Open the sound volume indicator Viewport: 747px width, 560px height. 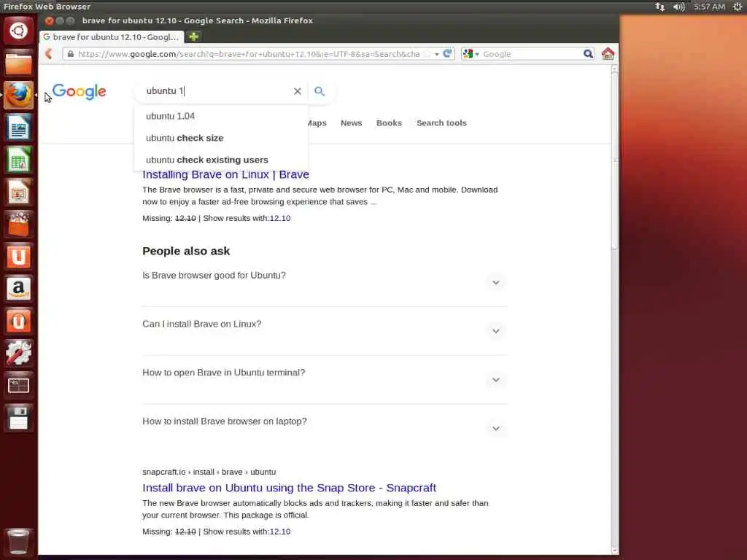tap(679, 7)
